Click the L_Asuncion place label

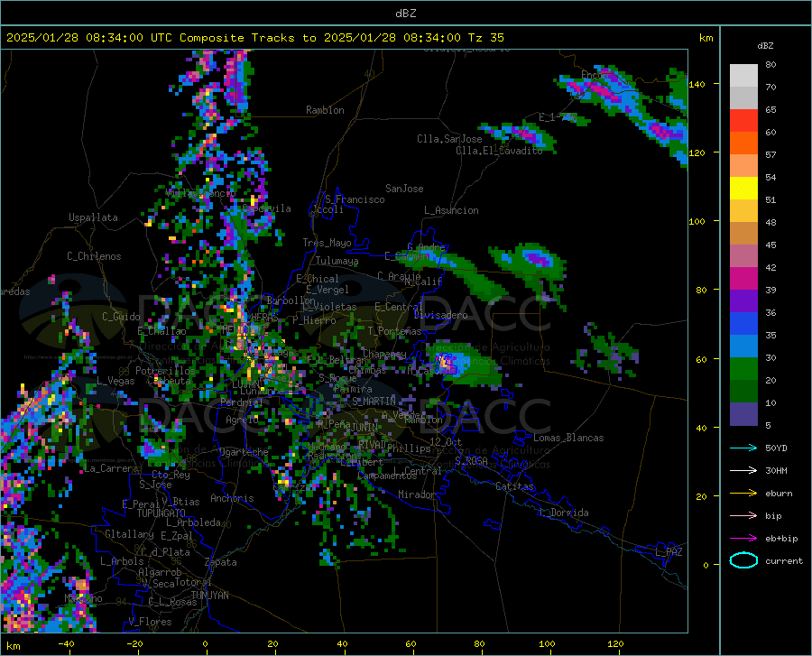coord(451,210)
